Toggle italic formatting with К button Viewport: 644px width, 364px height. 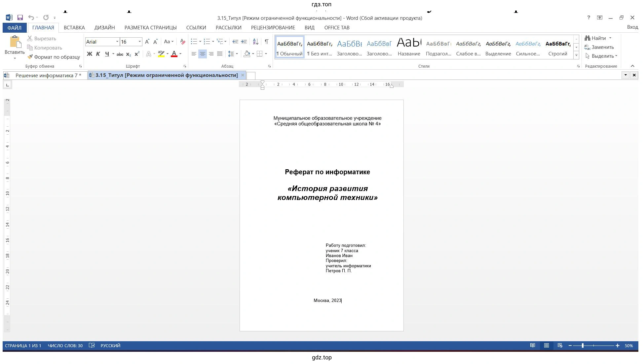[98, 54]
